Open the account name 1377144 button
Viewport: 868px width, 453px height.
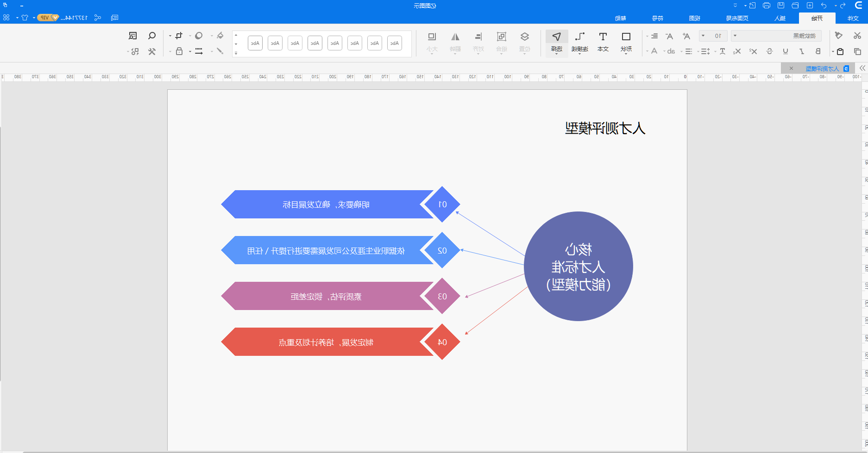tap(74, 18)
